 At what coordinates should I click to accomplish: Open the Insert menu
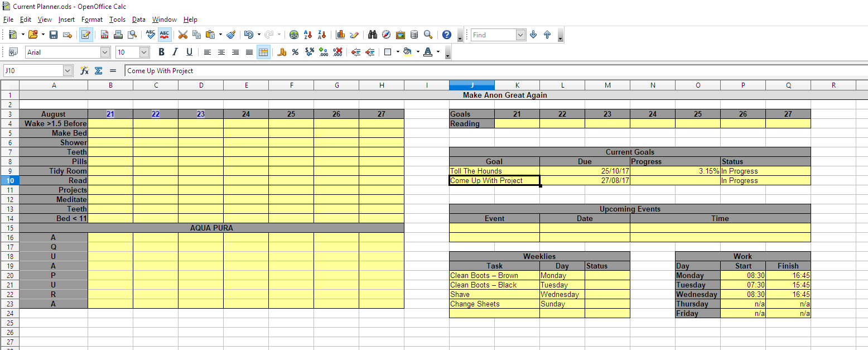point(66,20)
